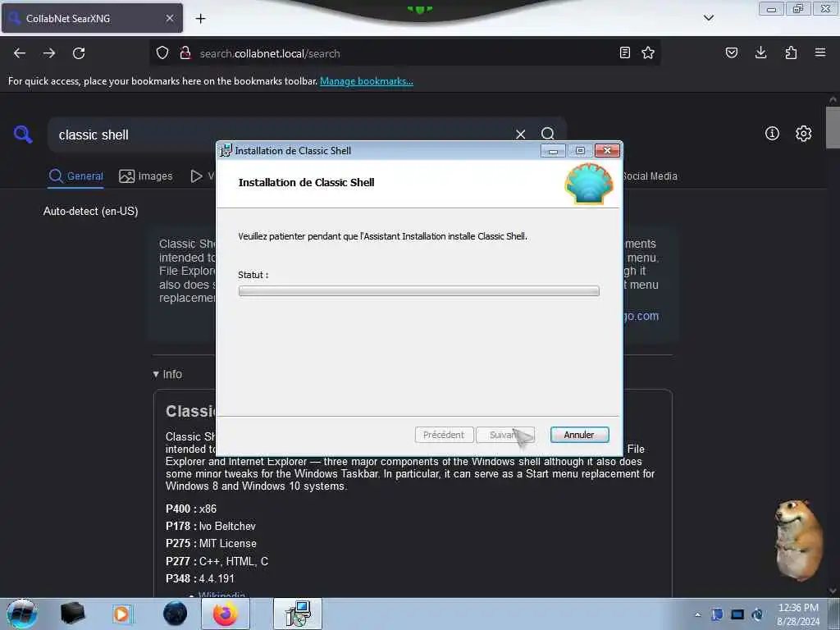Launch the media player taskbar icon
This screenshot has width=840, height=630.
point(121,614)
